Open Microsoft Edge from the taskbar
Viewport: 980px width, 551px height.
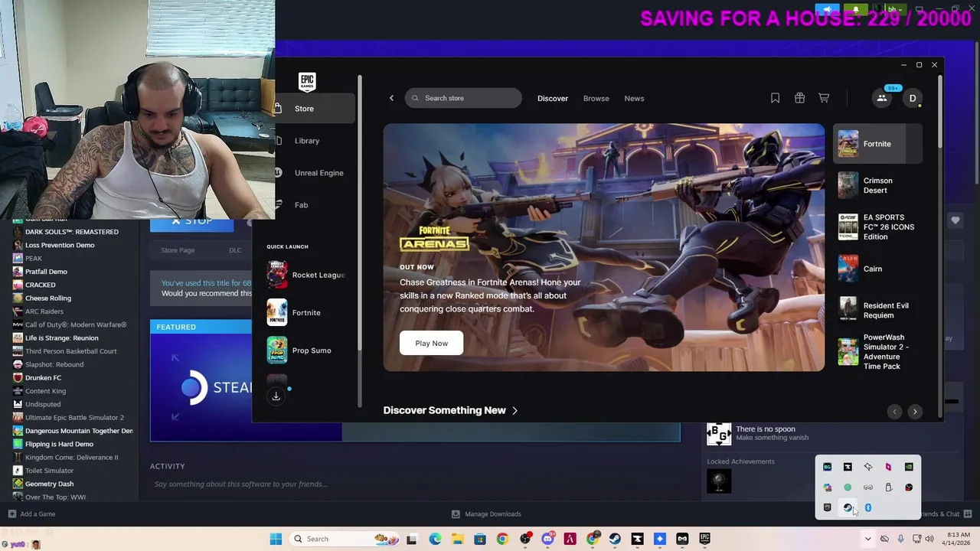(x=435, y=539)
